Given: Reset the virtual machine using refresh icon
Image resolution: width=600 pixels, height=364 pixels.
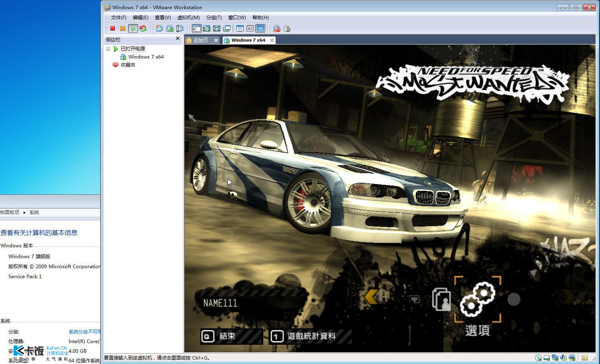Looking at the screenshot, I should point(143,28).
